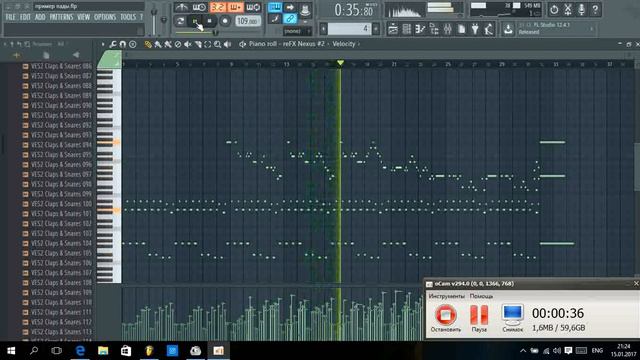Open the Velocity event selector
The height and width of the screenshot is (360, 640).
click(x=344, y=44)
